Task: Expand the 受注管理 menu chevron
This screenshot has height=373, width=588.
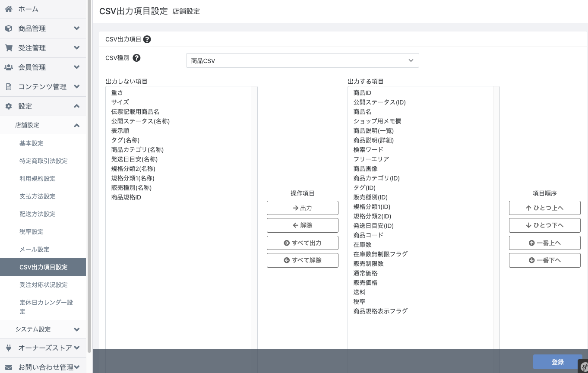Action: click(77, 48)
